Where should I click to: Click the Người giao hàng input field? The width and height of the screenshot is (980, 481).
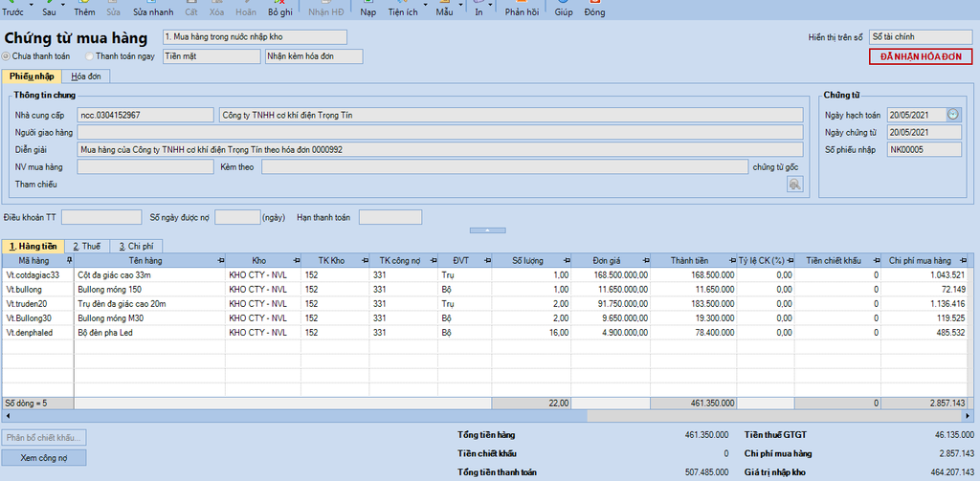(x=440, y=132)
